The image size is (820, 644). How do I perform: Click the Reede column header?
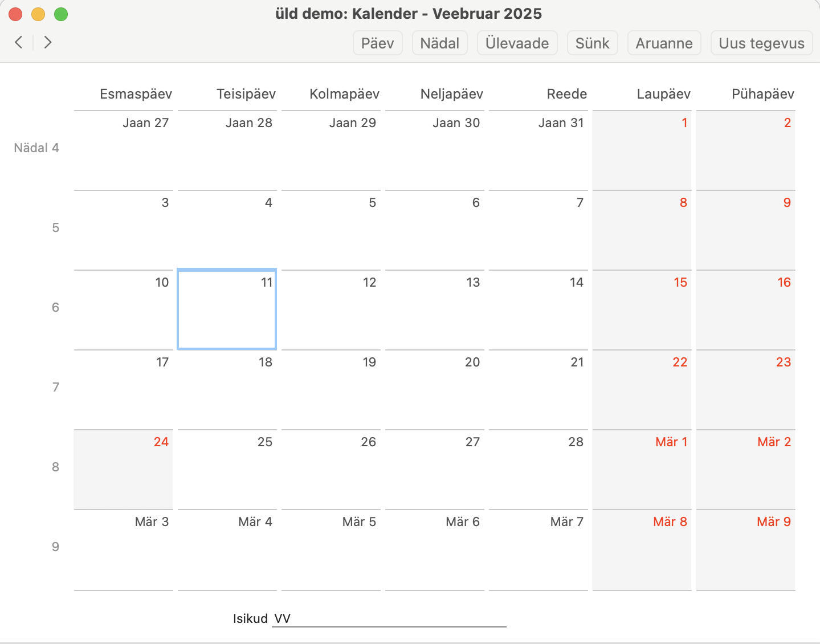[x=567, y=94]
